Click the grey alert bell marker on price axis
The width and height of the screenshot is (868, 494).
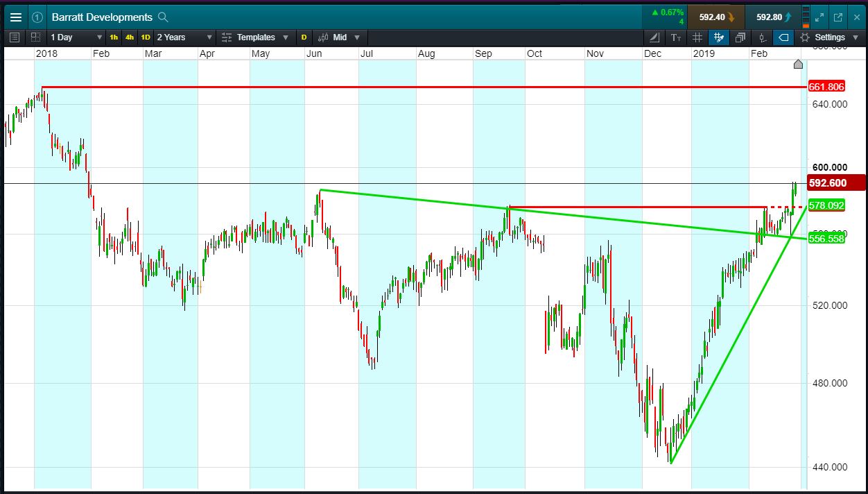click(798, 65)
